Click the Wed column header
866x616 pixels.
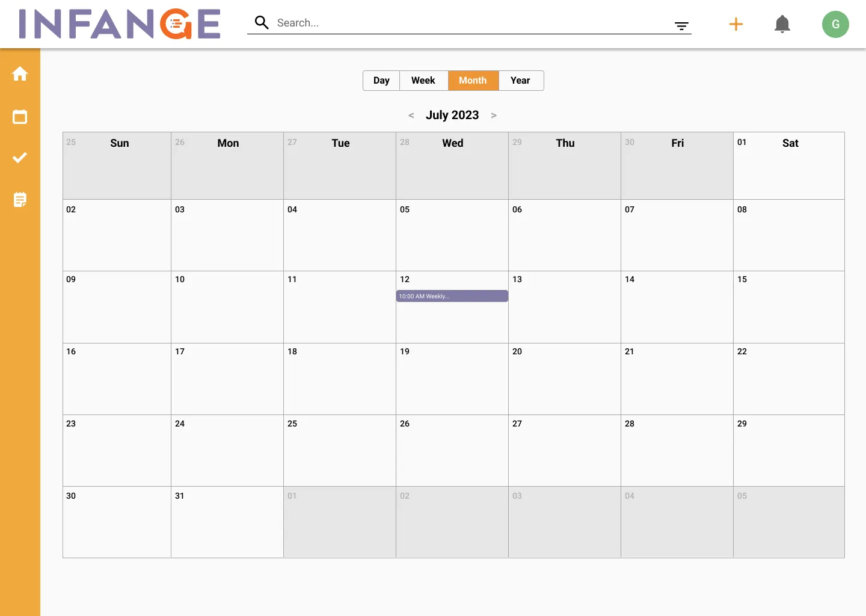(x=453, y=143)
